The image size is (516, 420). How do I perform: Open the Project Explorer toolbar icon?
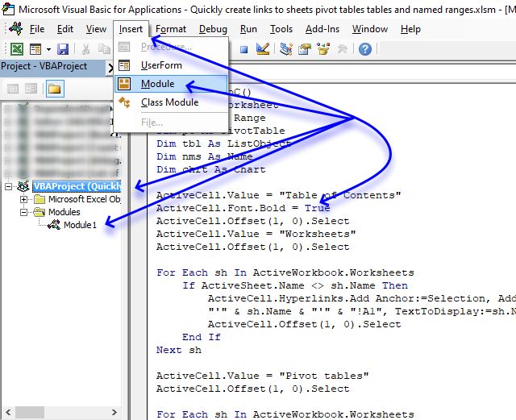[286, 49]
